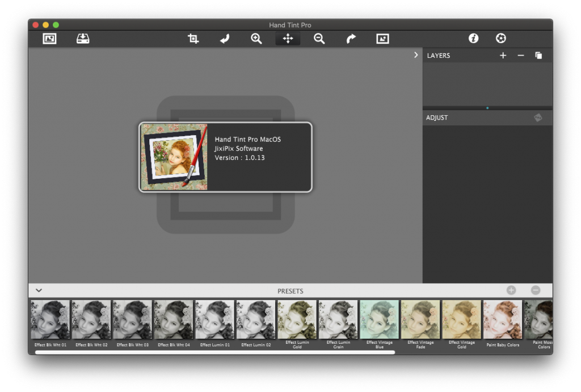
Task: Select preset Effect Lumin 02
Action: tap(256, 323)
